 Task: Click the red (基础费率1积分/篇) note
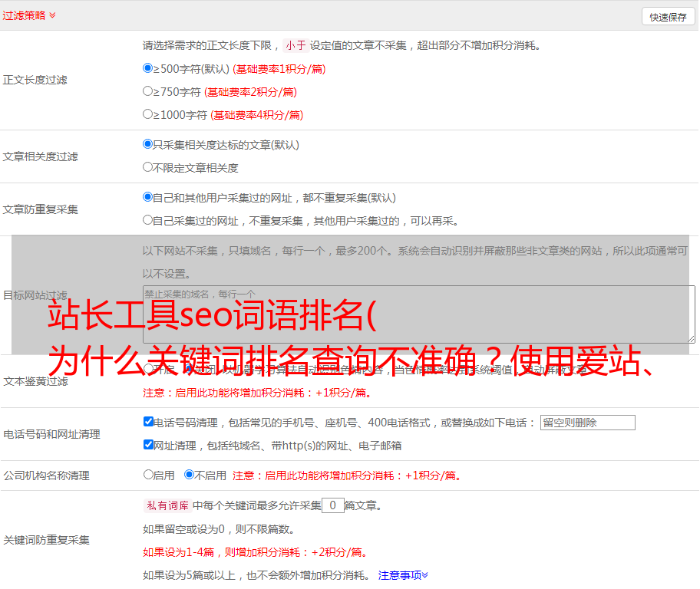[x=279, y=69]
